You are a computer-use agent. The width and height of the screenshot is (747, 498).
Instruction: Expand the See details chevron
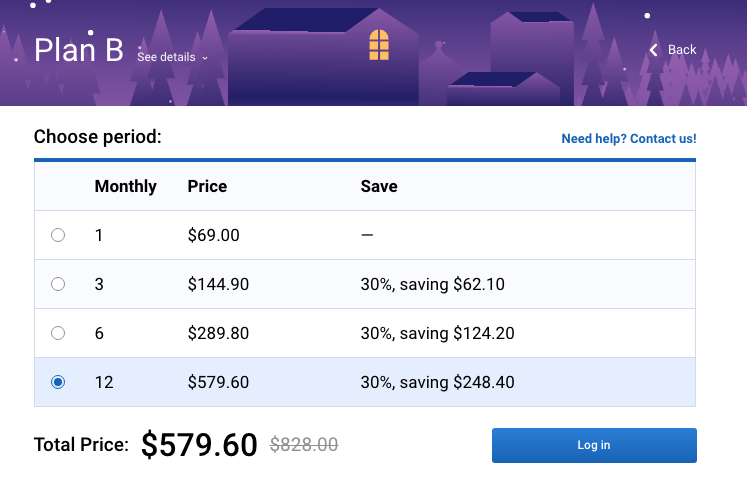coord(205,58)
